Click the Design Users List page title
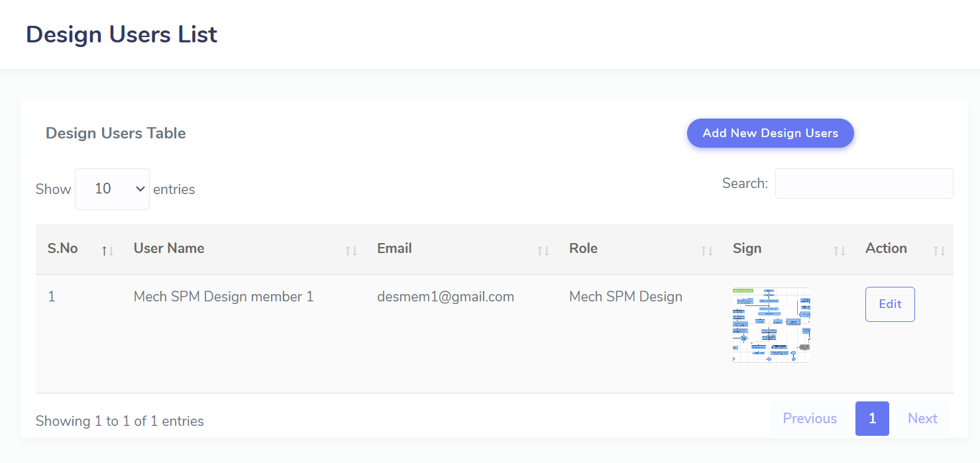This screenshot has height=463, width=980. coord(121,34)
